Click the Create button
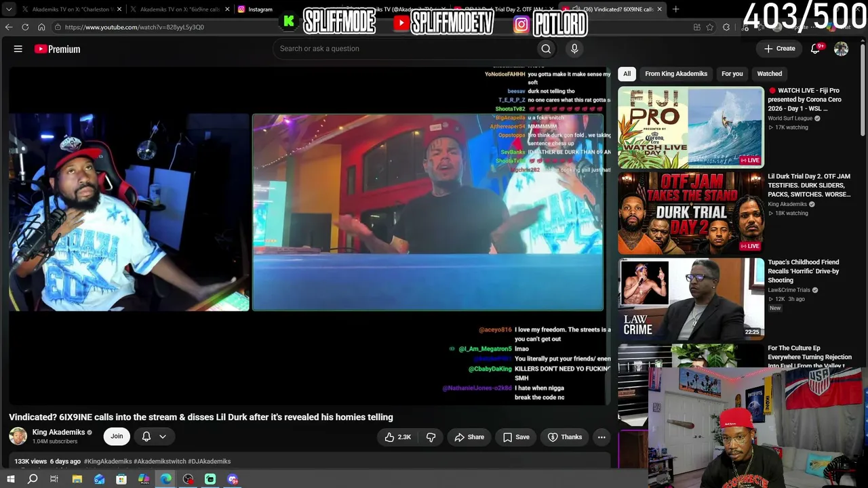Image resolution: width=868 pixels, height=488 pixels. pyautogui.click(x=780, y=49)
